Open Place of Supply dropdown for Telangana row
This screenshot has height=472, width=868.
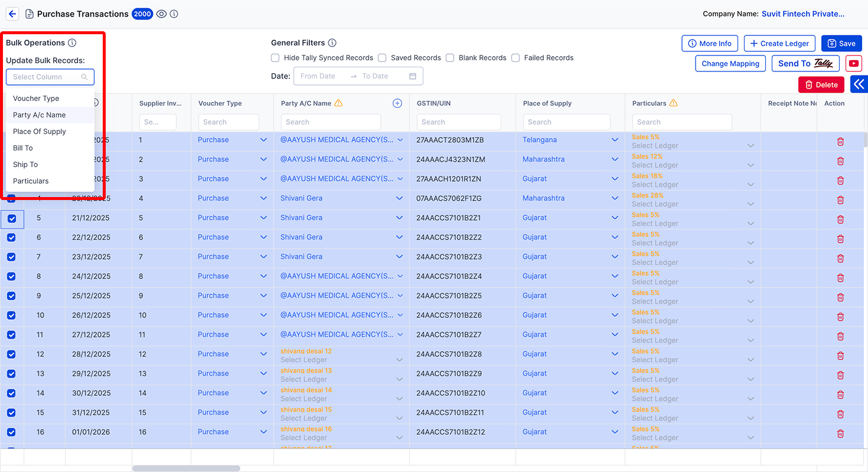[615, 140]
